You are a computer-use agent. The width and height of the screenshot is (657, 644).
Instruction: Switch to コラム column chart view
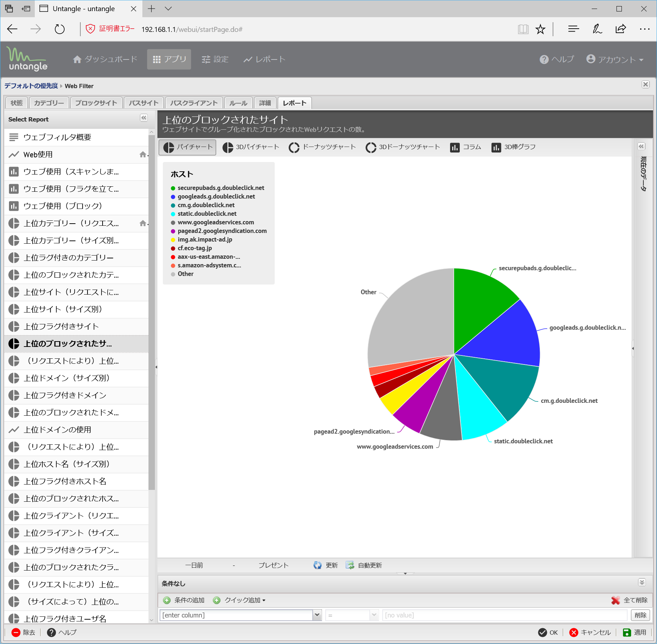coord(465,147)
